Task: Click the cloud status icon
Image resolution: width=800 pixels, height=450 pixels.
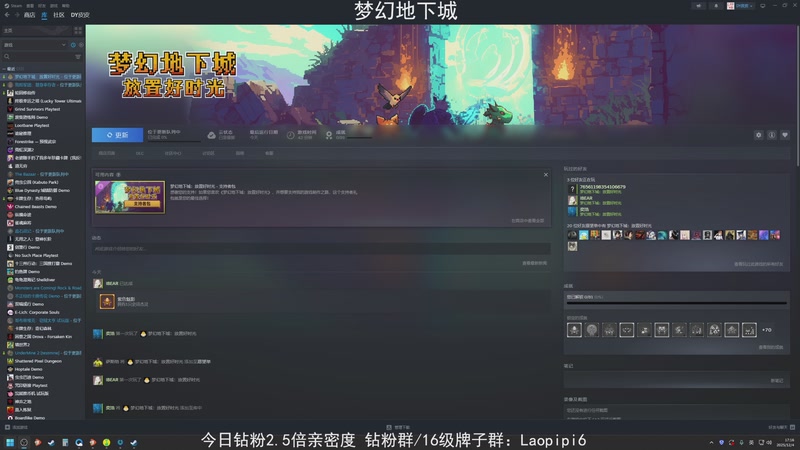Action: click(211, 135)
